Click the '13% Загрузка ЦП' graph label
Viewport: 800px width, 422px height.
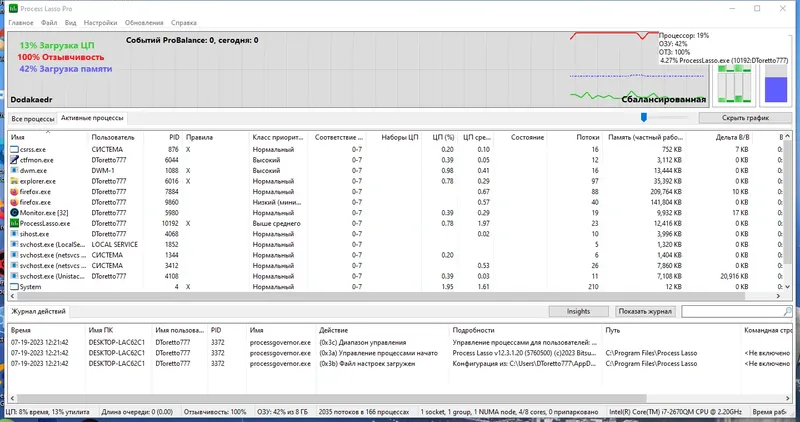(x=57, y=45)
